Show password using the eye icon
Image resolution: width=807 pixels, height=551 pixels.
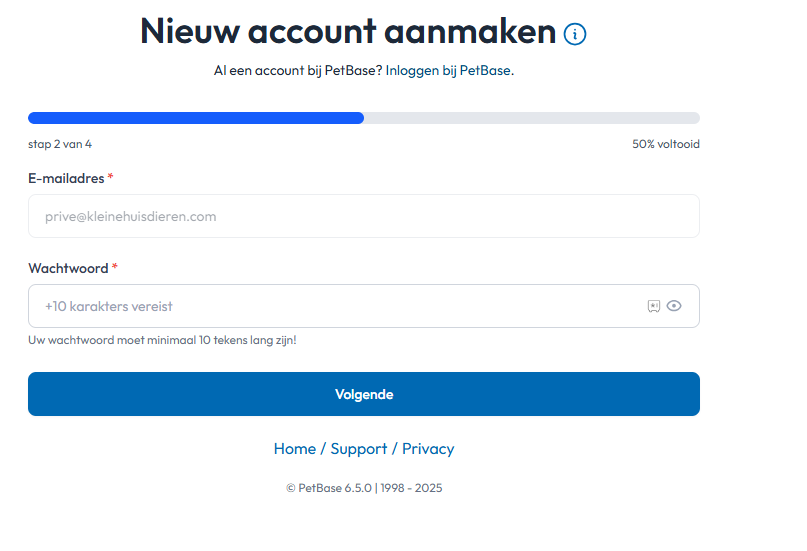coord(674,306)
